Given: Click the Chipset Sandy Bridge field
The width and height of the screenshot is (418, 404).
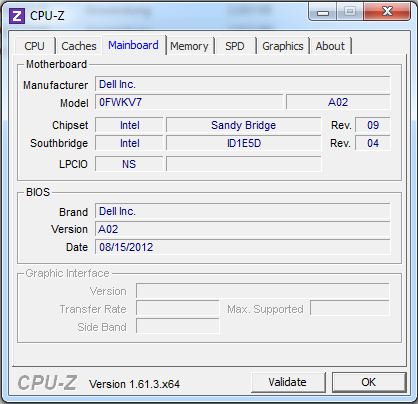Looking at the screenshot, I should click(244, 125).
